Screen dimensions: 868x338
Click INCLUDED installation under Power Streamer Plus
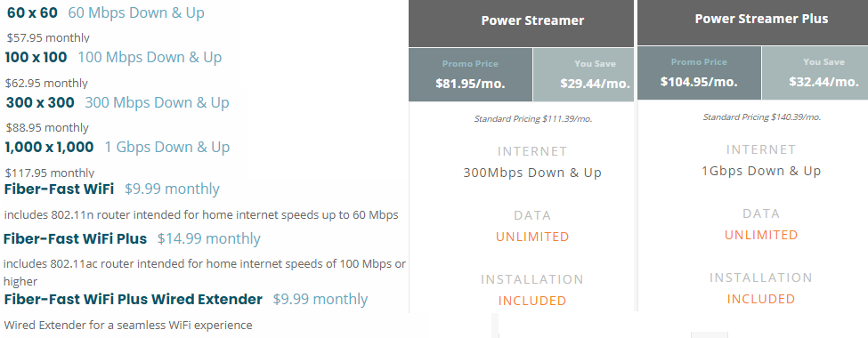click(x=761, y=299)
